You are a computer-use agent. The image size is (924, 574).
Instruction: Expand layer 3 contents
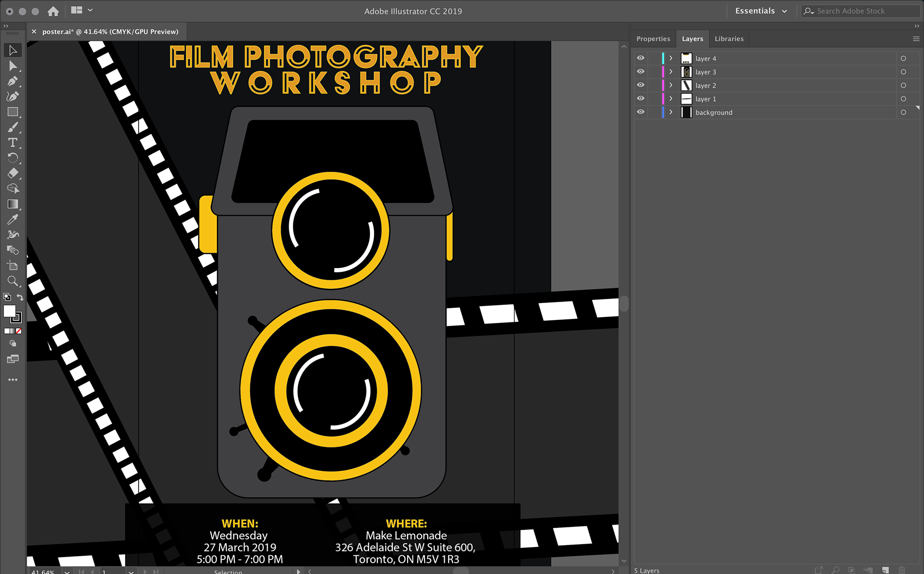point(671,72)
